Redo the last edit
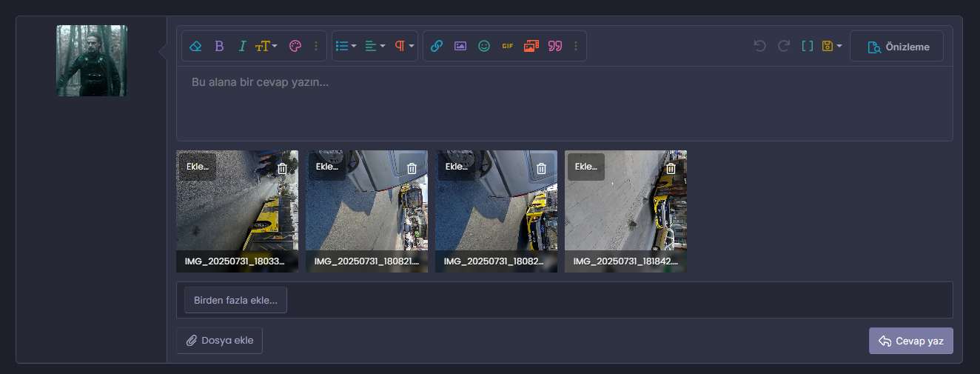980x374 pixels. tap(783, 46)
